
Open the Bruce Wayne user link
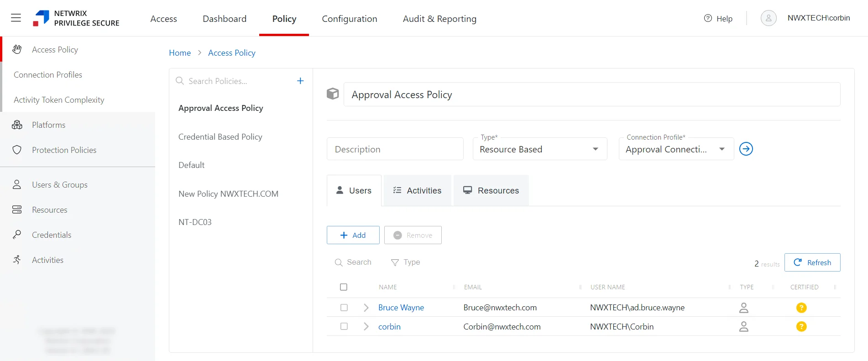click(x=401, y=308)
